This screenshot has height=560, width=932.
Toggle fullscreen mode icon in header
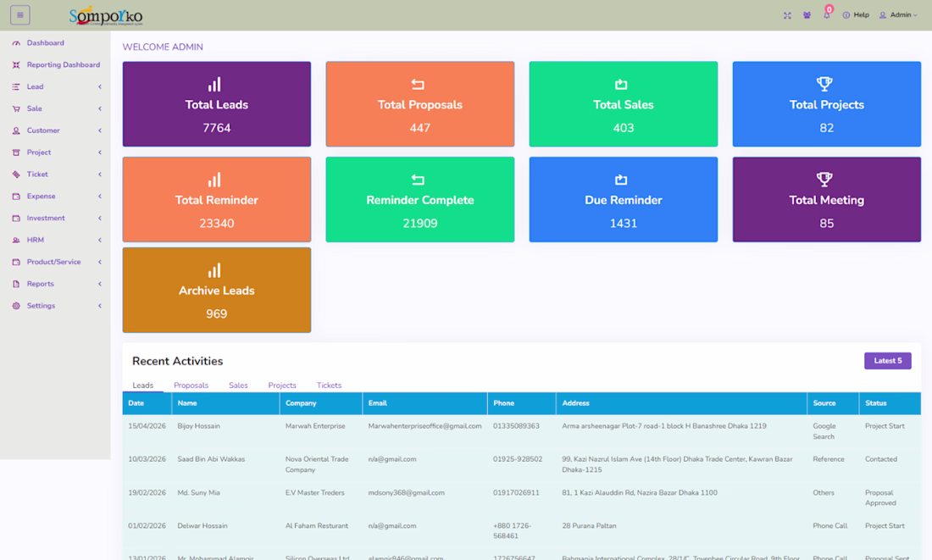(787, 15)
